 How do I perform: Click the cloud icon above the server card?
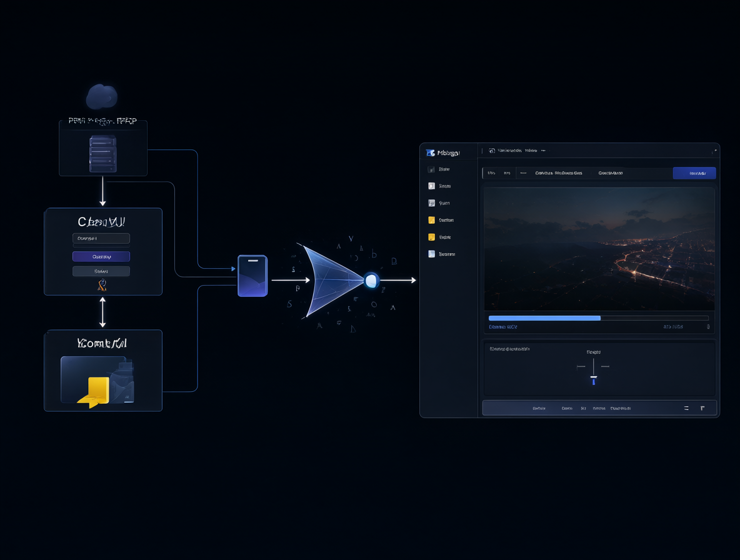[x=101, y=97]
